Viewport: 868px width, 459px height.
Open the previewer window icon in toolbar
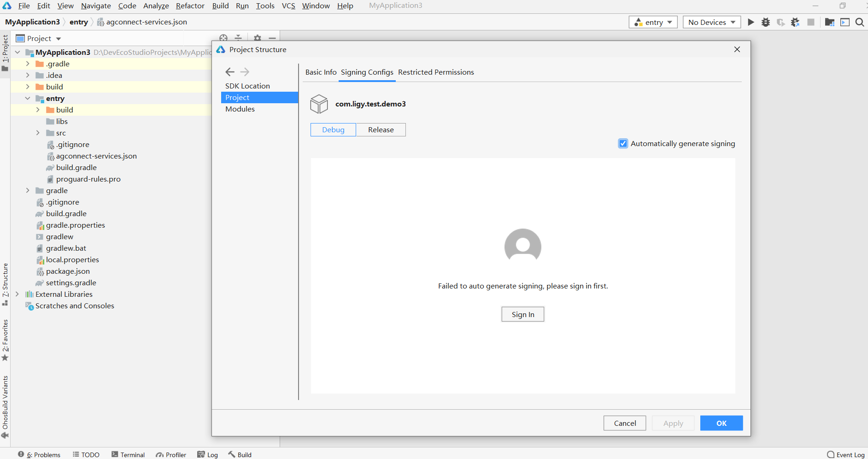(x=845, y=22)
